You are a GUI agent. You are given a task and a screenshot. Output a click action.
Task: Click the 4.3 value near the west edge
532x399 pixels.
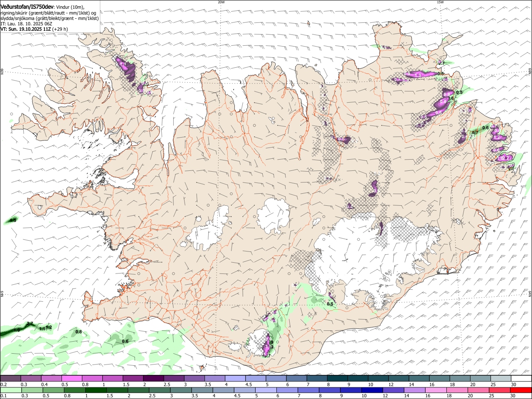[x=13, y=220]
